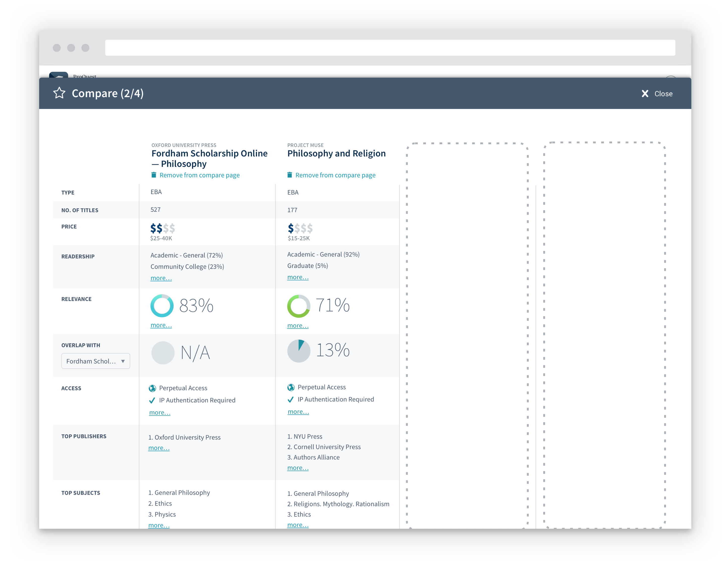
Task: Click the 1. Oxford University Press entry
Action: tap(184, 437)
